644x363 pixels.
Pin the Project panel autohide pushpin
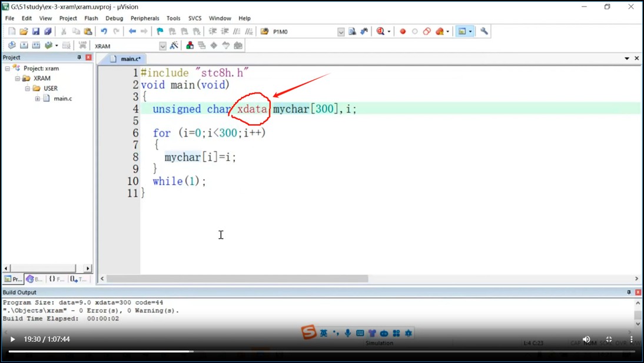pyautogui.click(x=79, y=58)
